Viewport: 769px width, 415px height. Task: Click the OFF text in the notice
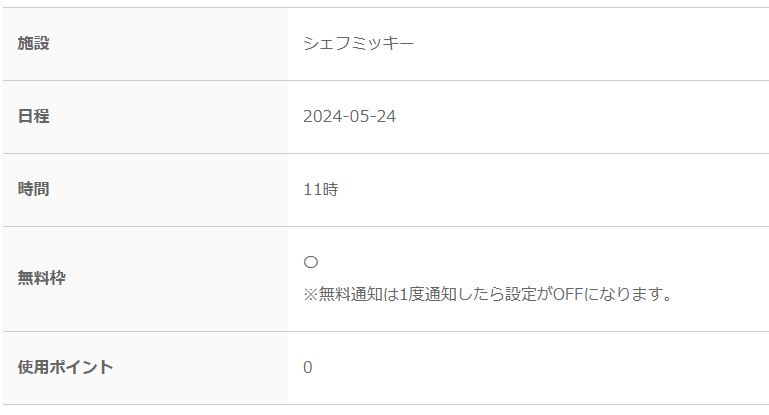(568, 294)
